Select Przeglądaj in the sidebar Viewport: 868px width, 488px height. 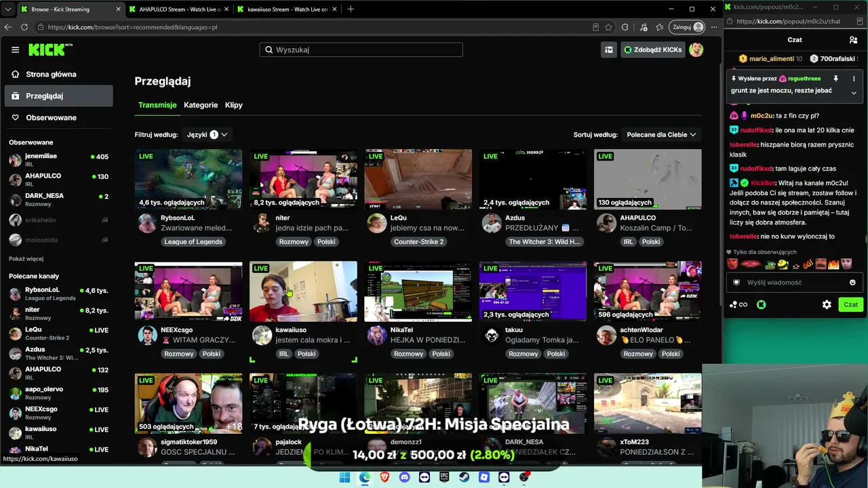[58, 96]
